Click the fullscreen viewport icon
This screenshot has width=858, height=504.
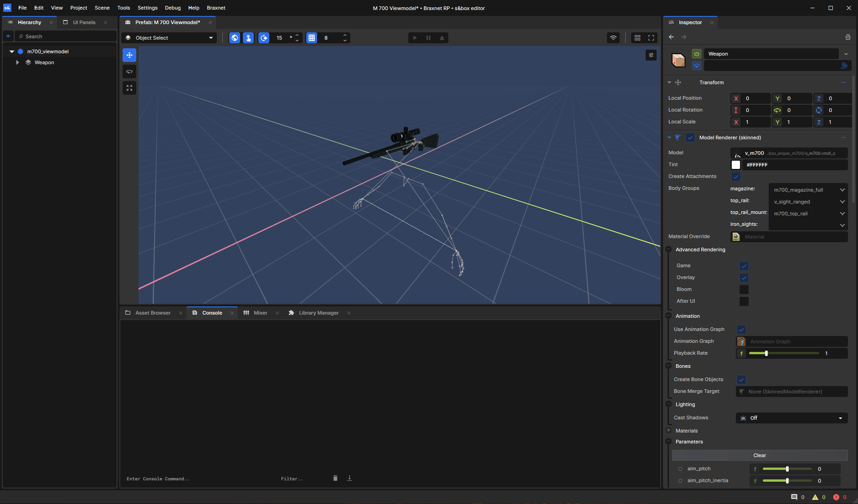pos(651,38)
